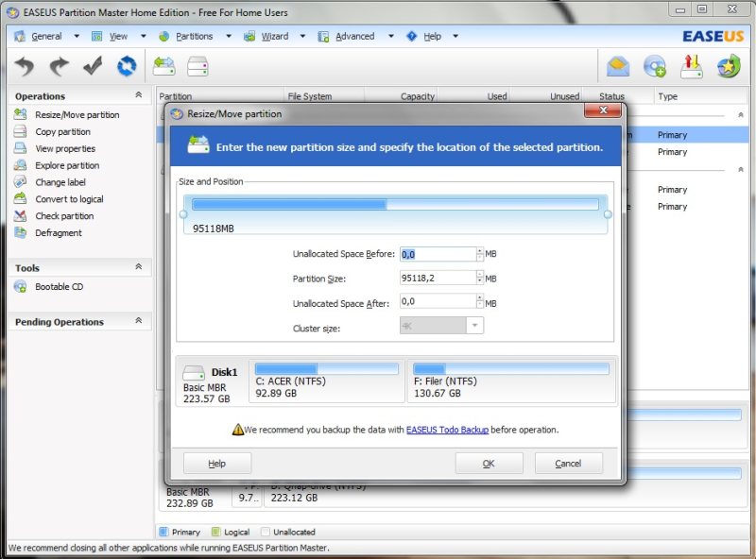Viewport: 756px width, 559px height.
Task: Collapse the Tools panel
Action: click(139, 268)
